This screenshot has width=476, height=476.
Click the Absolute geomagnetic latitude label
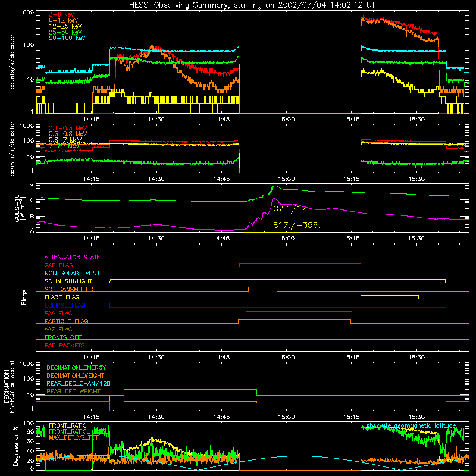[411, 425]
